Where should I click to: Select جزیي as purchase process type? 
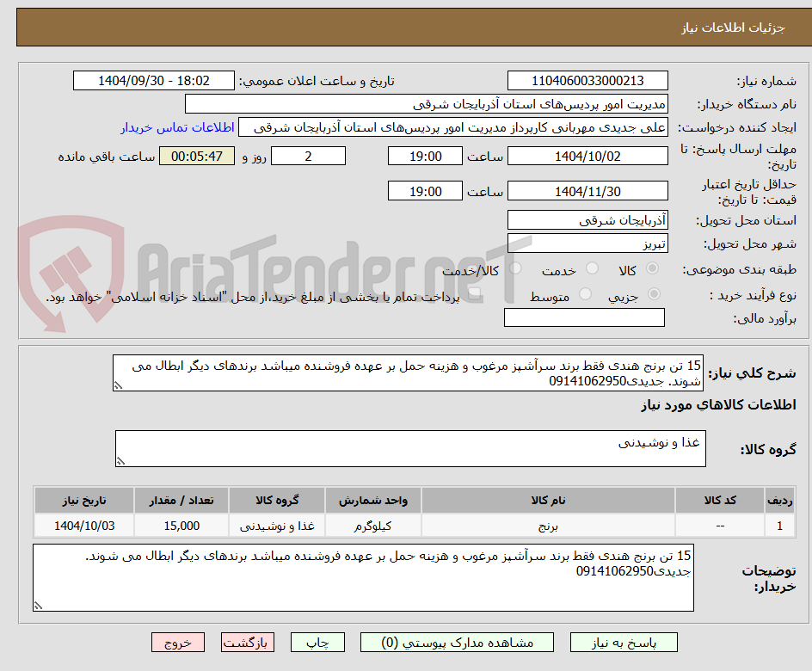654,292
